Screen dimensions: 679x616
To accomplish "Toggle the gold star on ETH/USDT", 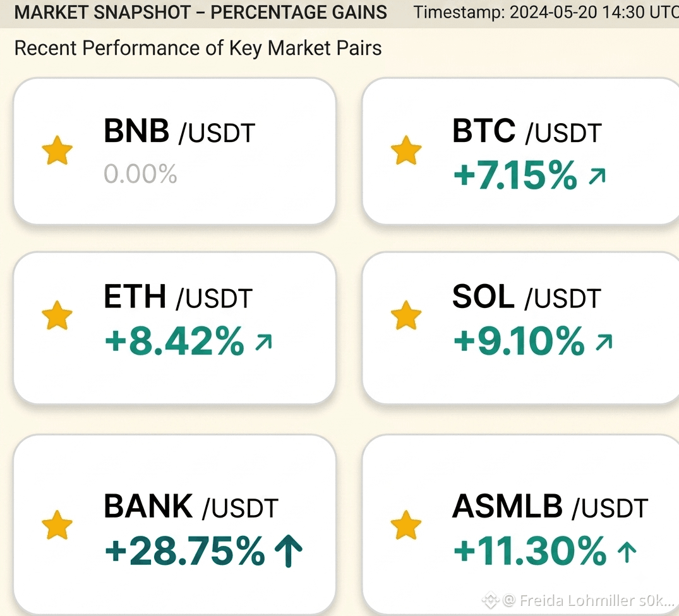I will click(x=57, y=316).
